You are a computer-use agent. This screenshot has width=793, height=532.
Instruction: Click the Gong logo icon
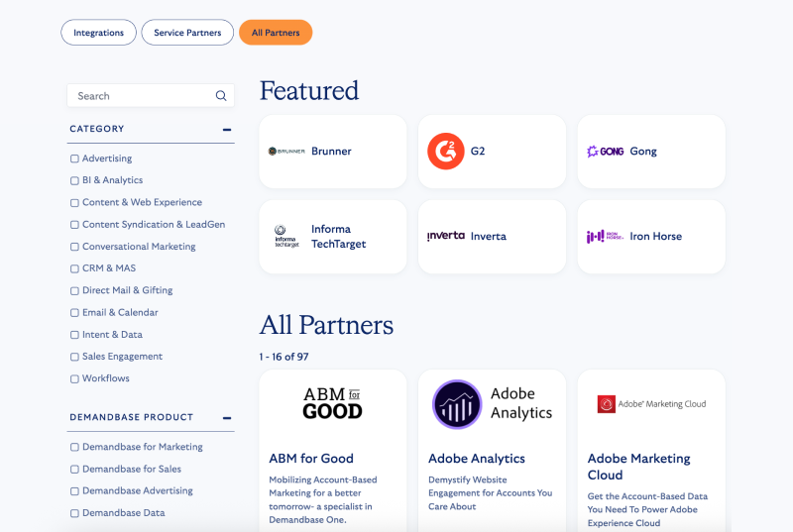click(605, 151)
